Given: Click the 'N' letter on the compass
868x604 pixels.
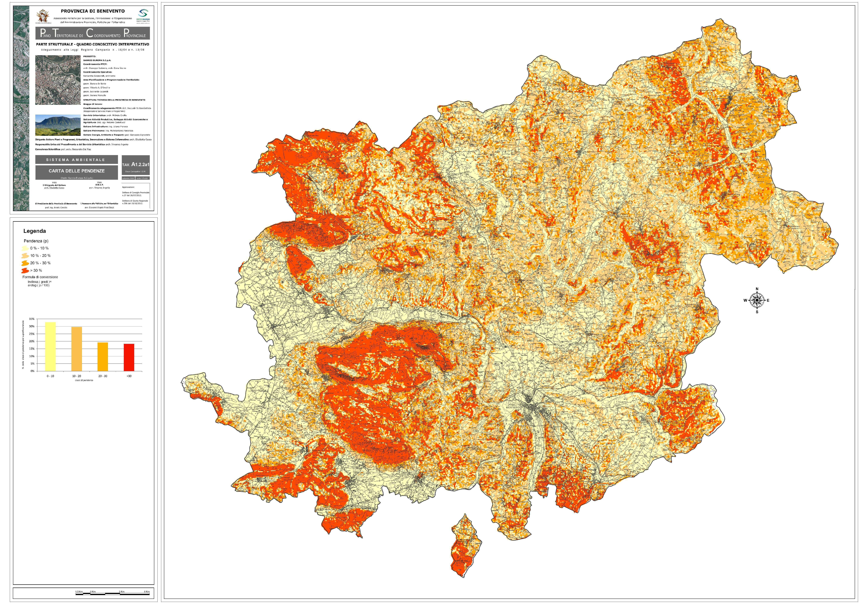Looking at the screenshot, I should point(757,289).
